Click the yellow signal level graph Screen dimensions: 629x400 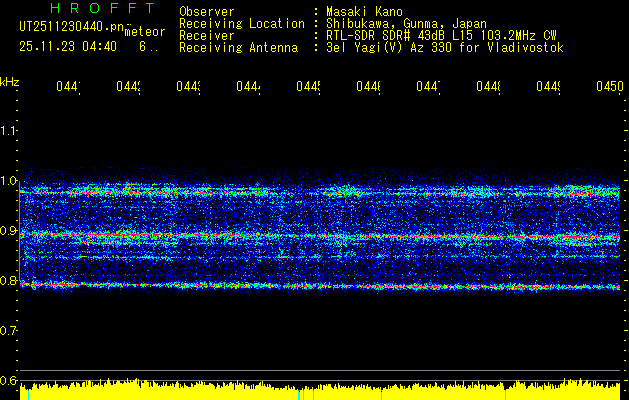point(320,390)
